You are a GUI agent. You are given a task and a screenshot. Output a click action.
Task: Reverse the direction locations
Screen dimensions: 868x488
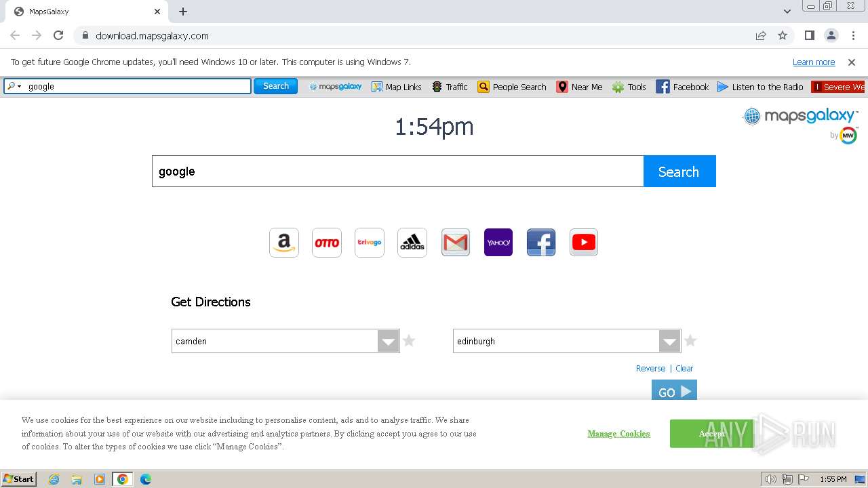coord(650,369)
